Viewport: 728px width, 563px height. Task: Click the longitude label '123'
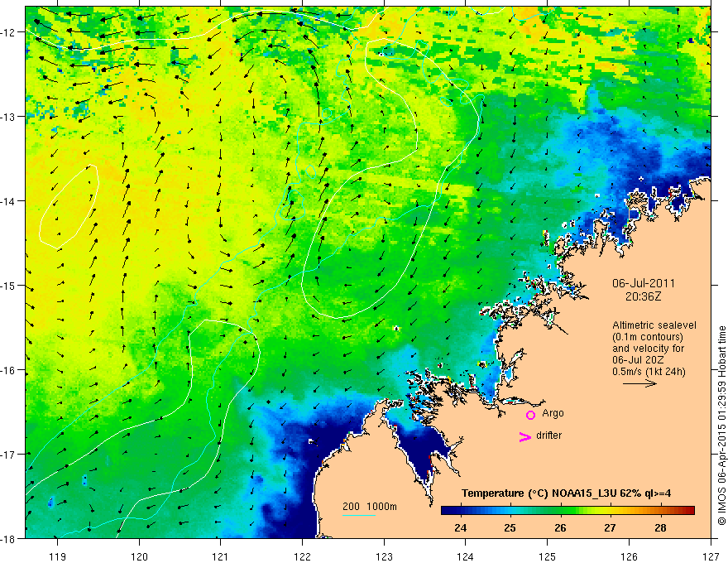pyautogui.click(x=384, y=556)
